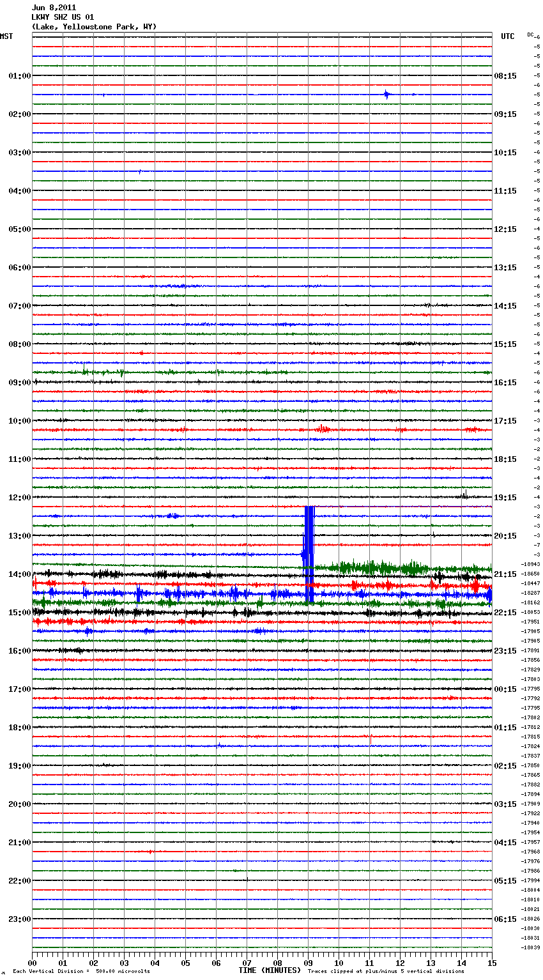Select the 17:00 MST time label
The height and width of the screenshot is (980, 543).
coord(19,689)
